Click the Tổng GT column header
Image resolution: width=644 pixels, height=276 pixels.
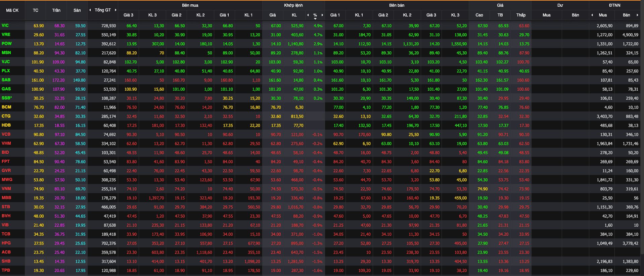click(103, 10)
